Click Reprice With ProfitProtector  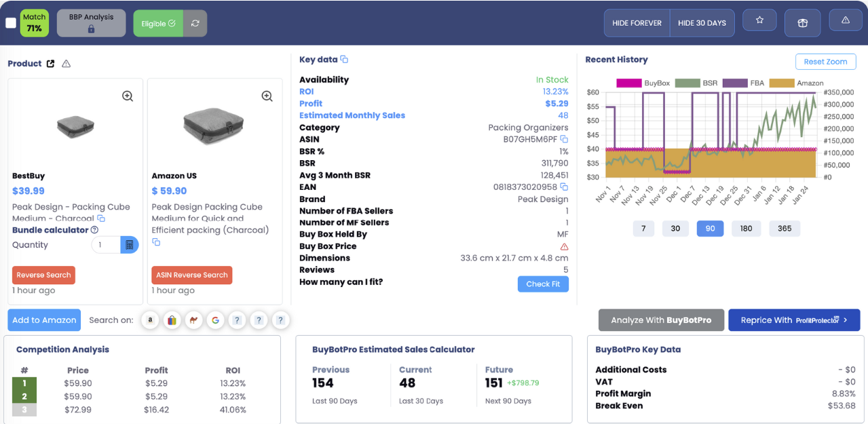click(x=794, y=320)
